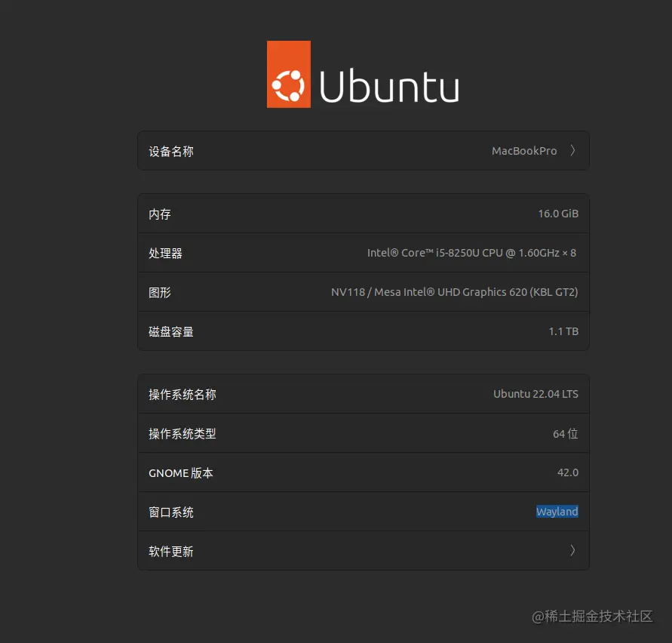Select the 1.1 TB disk capacity value
This screenshot has height=643, width=672.
[x=563, y=331]
